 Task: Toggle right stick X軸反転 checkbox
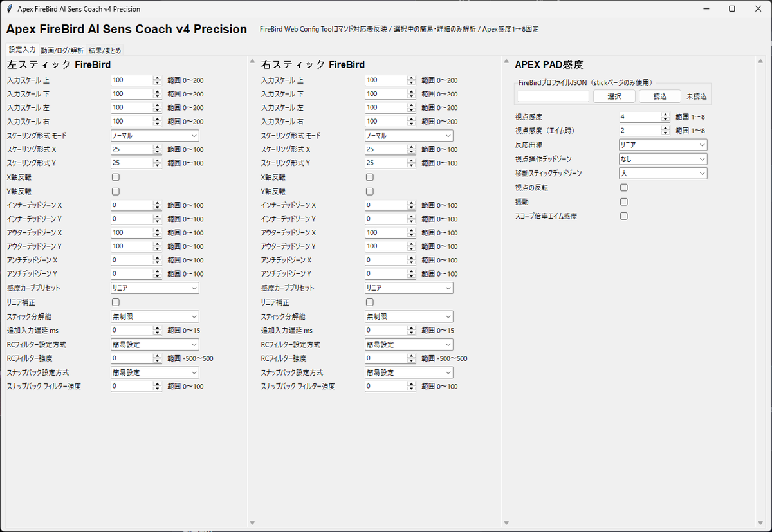369,177
